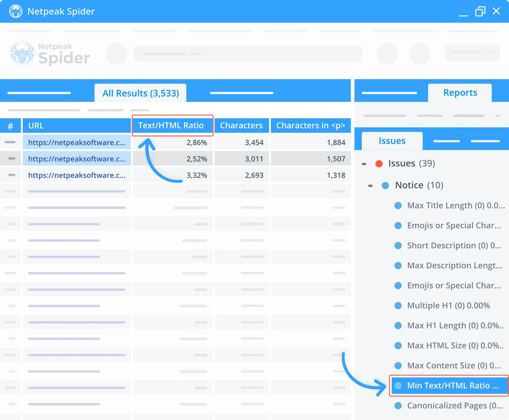Click the Characters in <p> column header
The width and height of the screenshot is (509, 420).
[311, 125]
